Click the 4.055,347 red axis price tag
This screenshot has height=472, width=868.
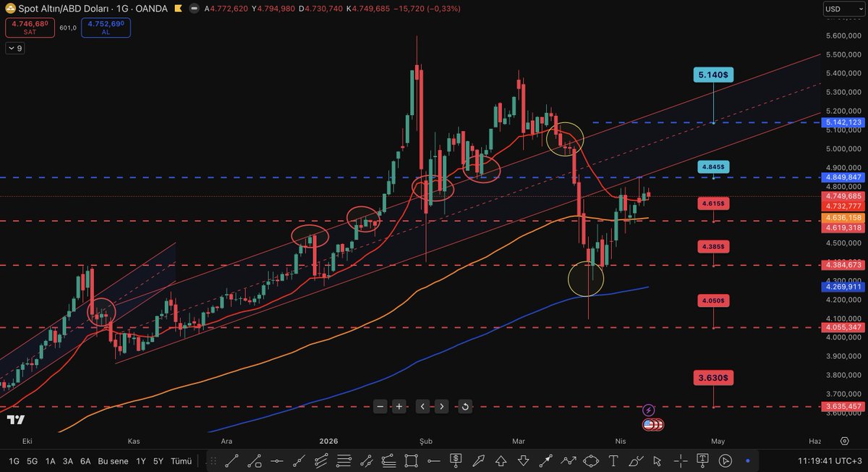pos(843,328)
